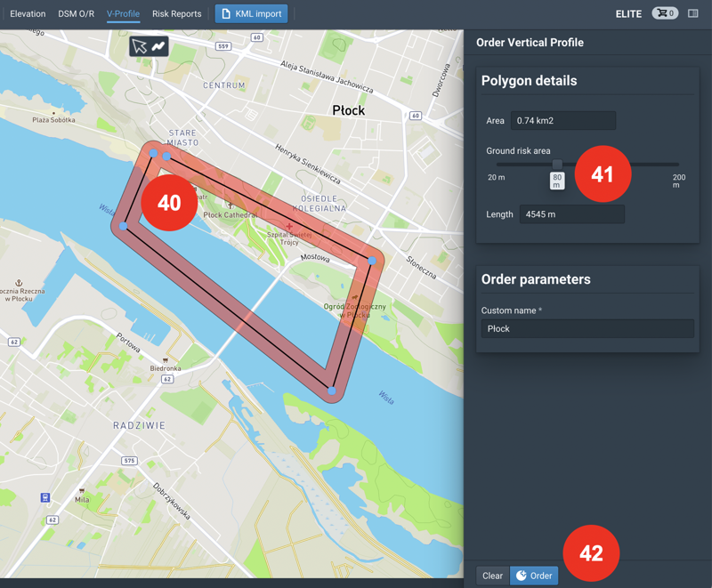Image resolution: width=712 pixels, height=588 pixels.
Task: Click the red marker numbered 42
Action: [591, 553]
